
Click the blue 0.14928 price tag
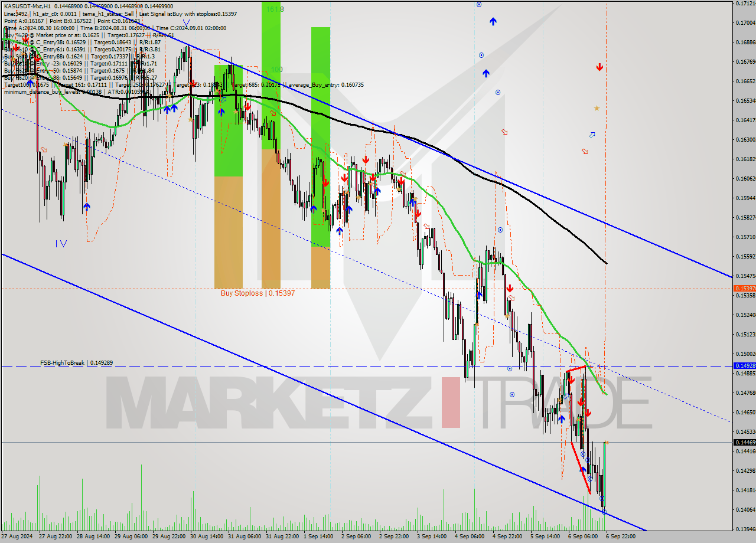click(744, 366)
